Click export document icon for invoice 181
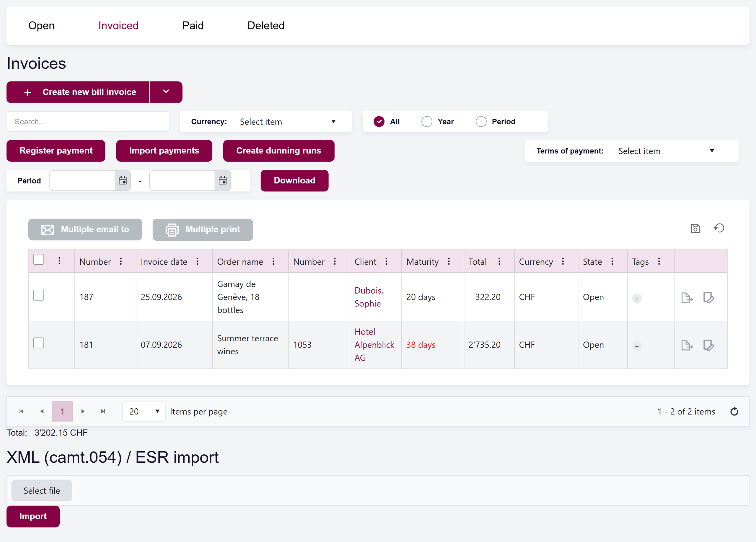The width and height of the screenshot is (756, 542). tap(687, 345)
